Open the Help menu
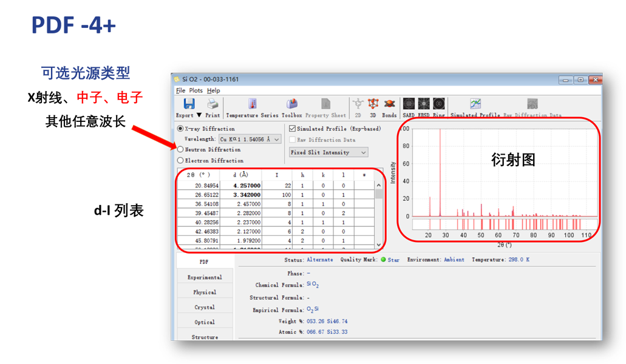The image size is (626, 364). click(214, 90)
